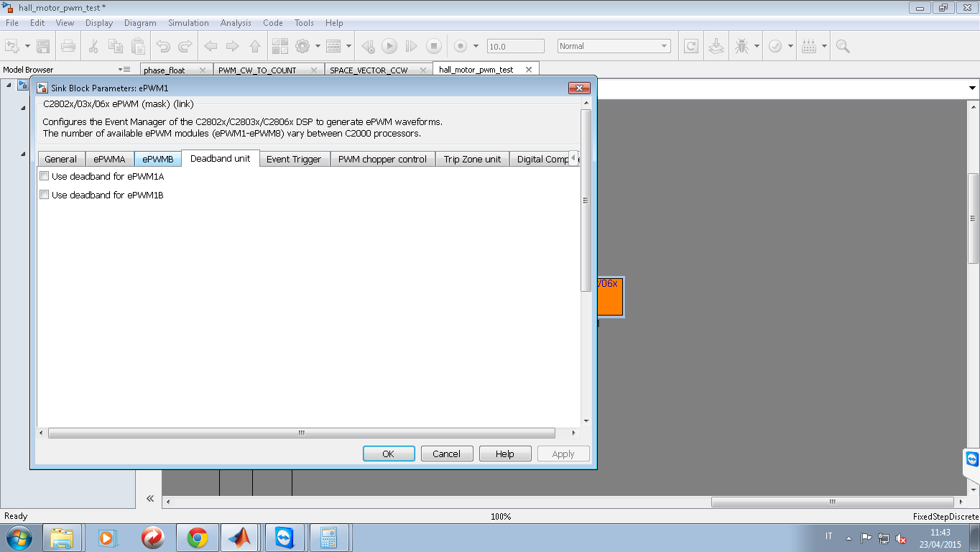Run the simulation with the play button

click(389, 46)
